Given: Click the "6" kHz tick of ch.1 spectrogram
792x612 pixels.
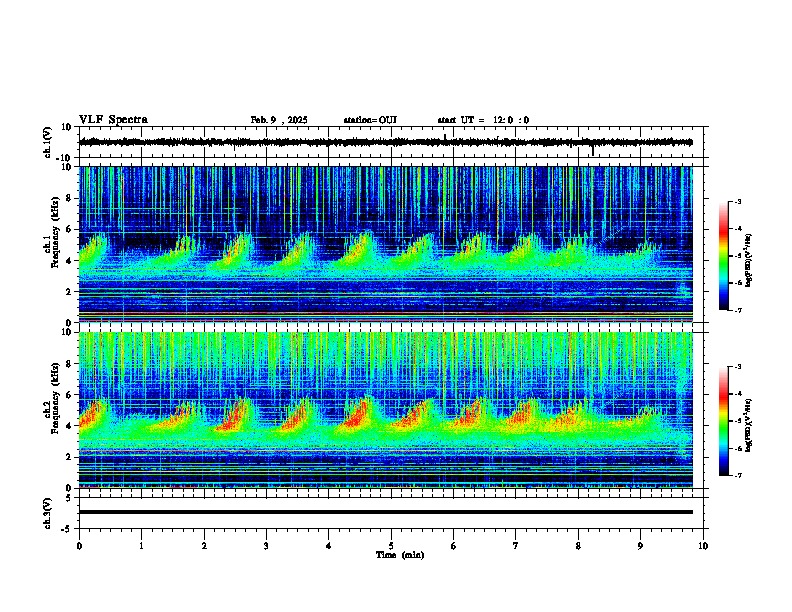Looking at the screenshot, I should coord(70,229).
